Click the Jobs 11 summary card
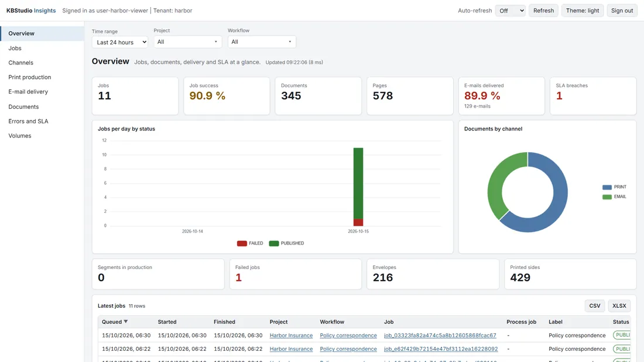Viewport: 644px width, 362px height. coord(135,96)
